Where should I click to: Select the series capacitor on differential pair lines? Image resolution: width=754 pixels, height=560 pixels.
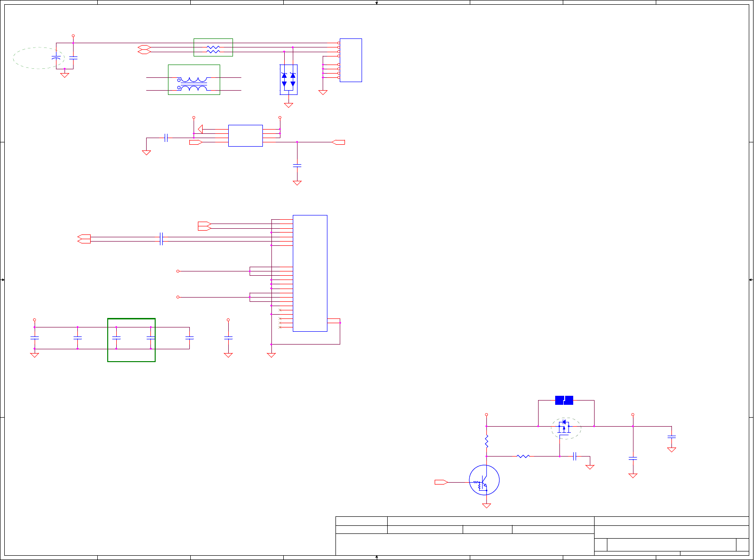(162, 239)
